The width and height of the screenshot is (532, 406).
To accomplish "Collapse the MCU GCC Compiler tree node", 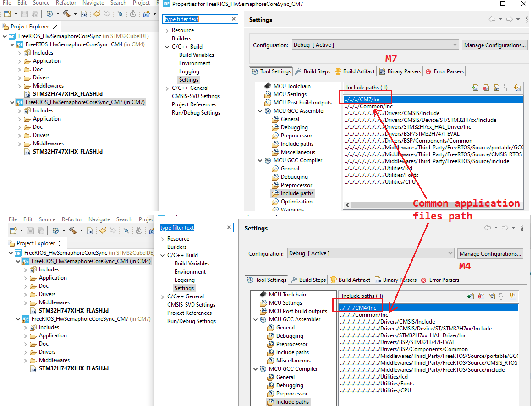I will coord(260,160).
